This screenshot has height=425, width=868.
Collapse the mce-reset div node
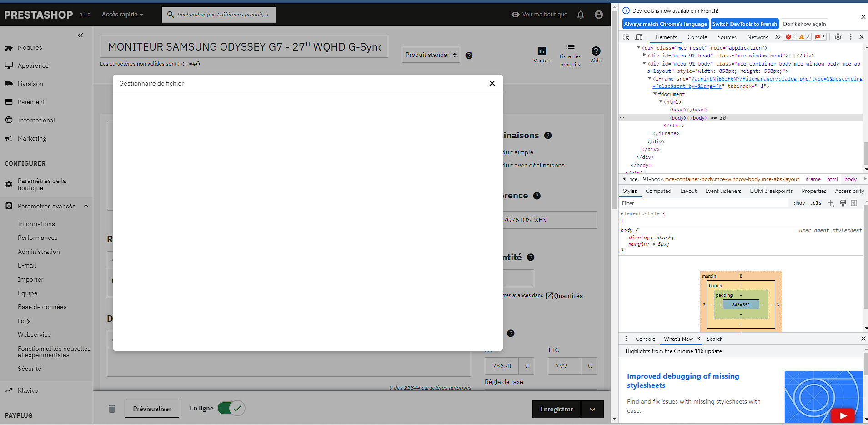click(639, 48)
